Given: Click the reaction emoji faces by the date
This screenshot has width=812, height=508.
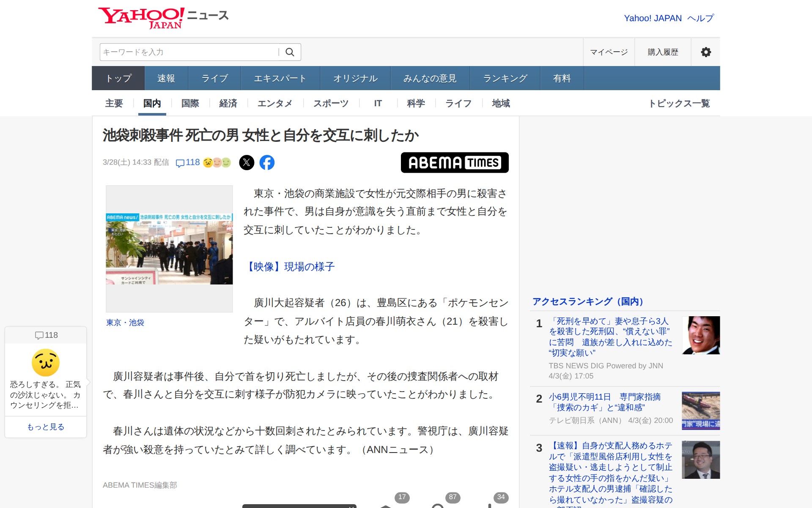Looking at the screenshot, I should [x=217, y=163].
